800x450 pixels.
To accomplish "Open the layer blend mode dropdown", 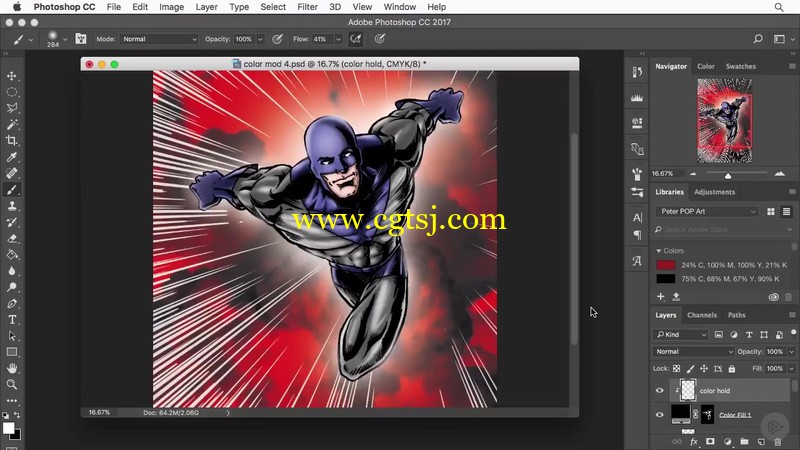I will tap(693, 352).
